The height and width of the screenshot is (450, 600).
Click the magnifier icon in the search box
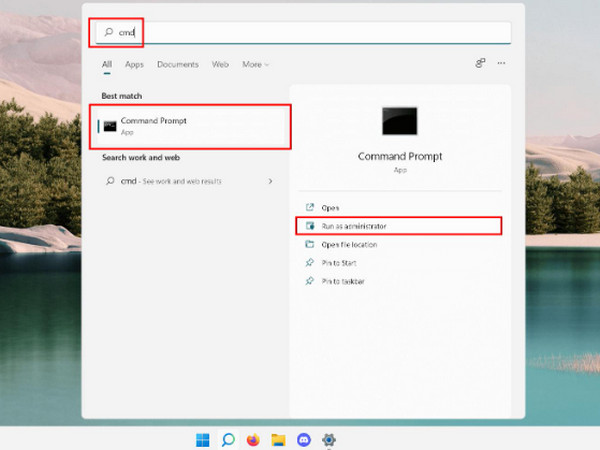[109, 32]
